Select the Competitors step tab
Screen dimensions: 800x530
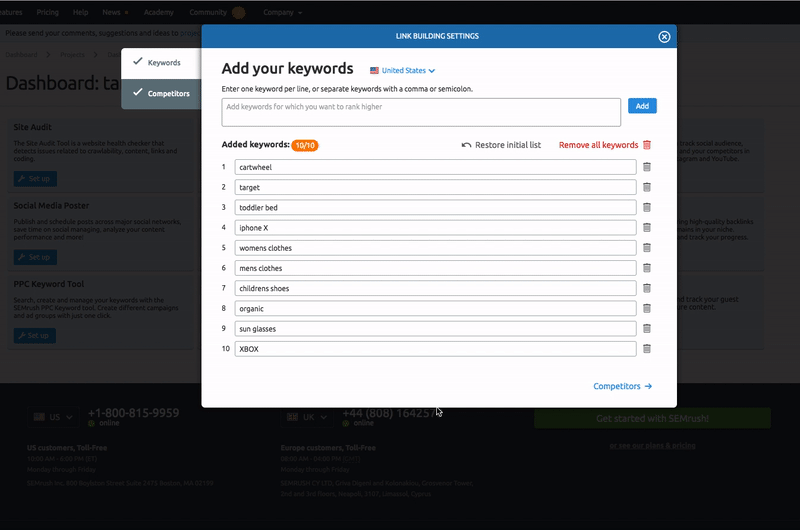point(161,94)
